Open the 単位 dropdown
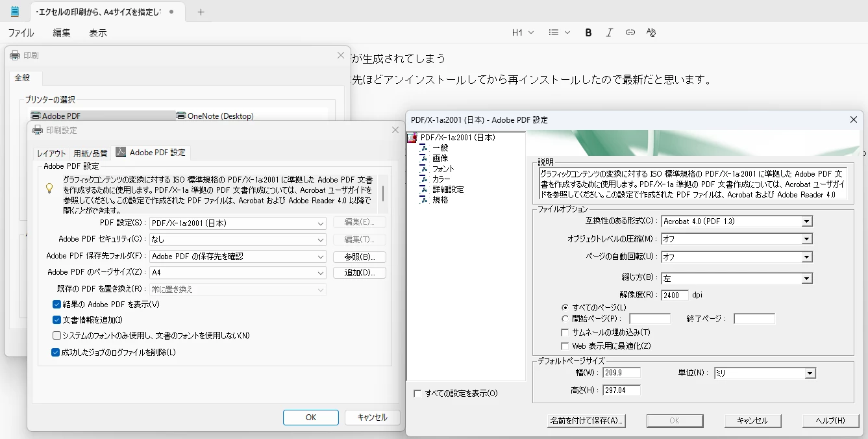Viewport: 868px width, 439px height. pos(764,373)
